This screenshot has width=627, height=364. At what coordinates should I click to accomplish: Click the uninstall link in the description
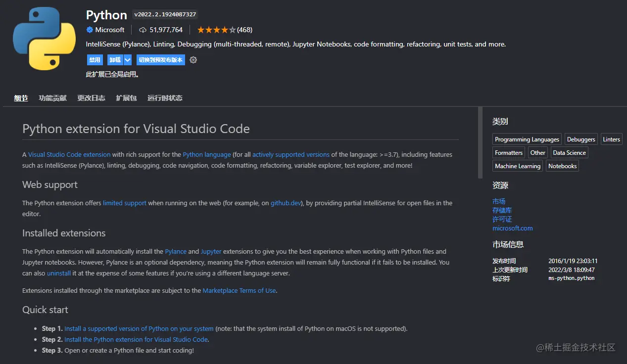[x=59, y=273]
